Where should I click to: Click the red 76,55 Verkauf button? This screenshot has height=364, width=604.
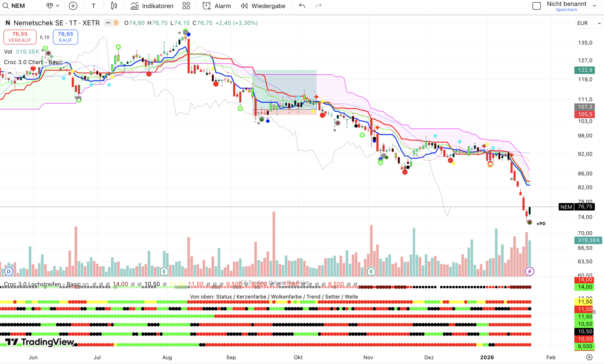[x=20, y=37]
